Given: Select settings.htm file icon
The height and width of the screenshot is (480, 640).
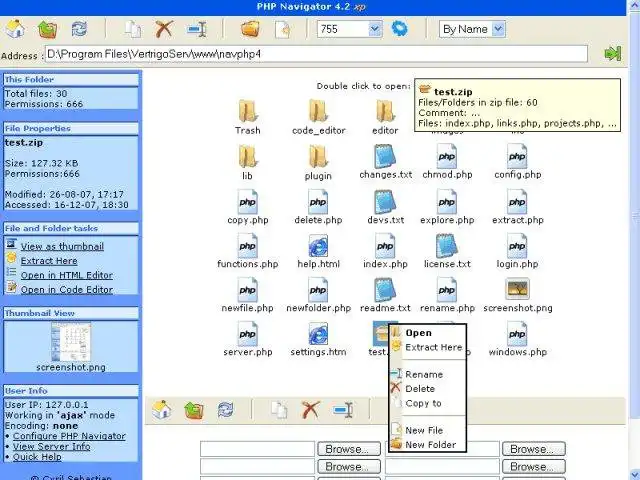Looking at the screenshot, I should tap(318, 333).
